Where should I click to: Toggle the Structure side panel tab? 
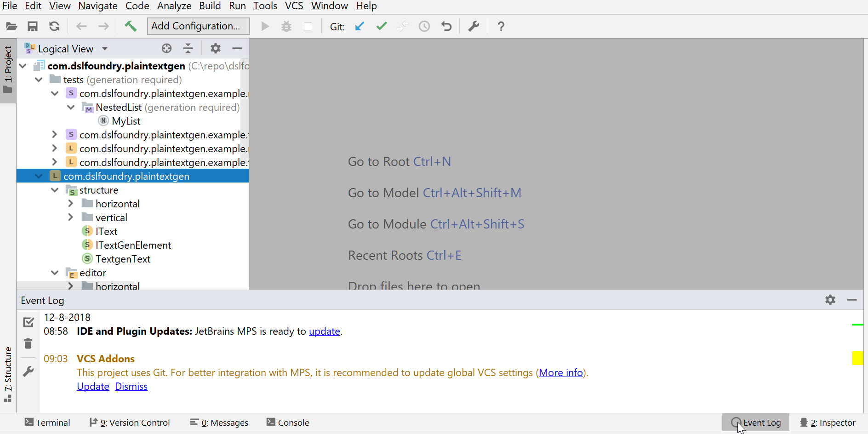coord(8,373)
